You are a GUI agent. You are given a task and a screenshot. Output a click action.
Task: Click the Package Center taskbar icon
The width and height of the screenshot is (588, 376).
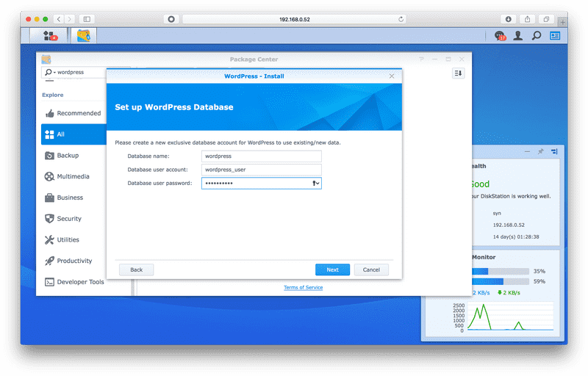(83, 35)
